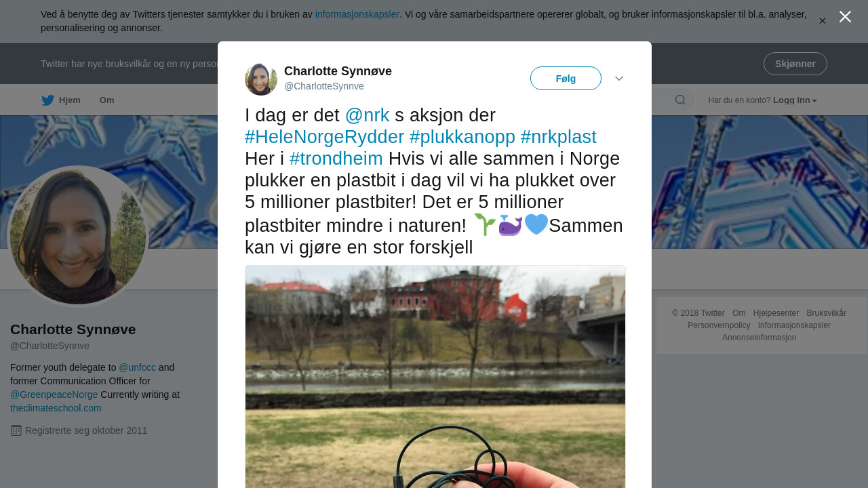Click the large profile photo of Charlotte
The height and width of the screenshot is (488, 868).
tap(78, 237)
